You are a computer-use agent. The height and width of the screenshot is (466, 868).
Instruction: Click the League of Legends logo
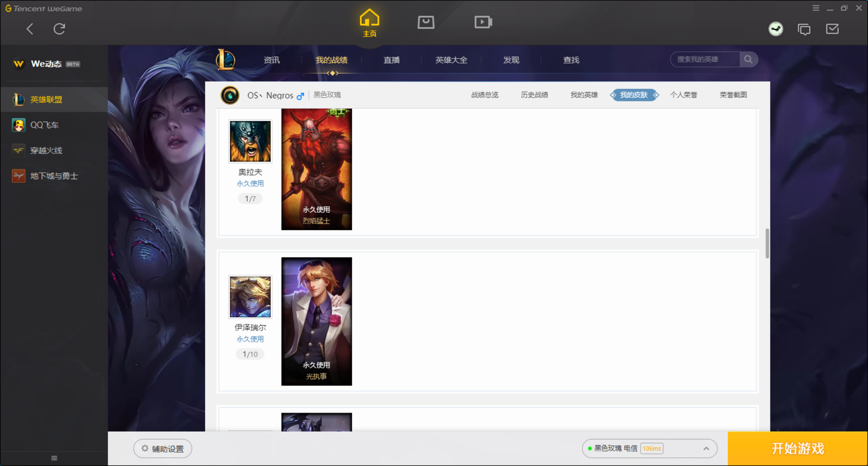coord(226,59)
